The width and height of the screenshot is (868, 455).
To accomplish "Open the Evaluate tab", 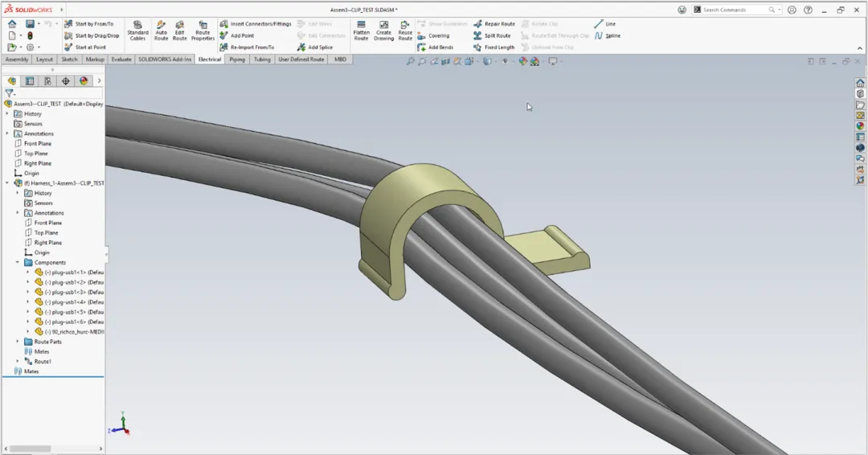I will coord(121,59).
